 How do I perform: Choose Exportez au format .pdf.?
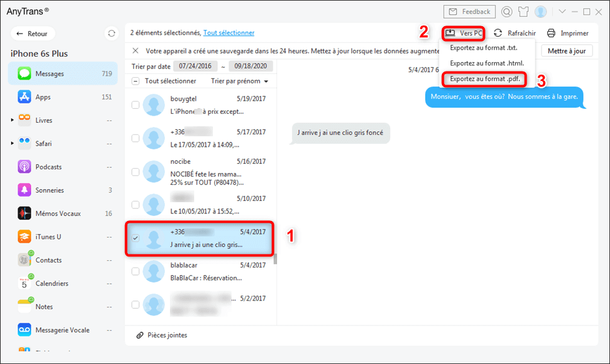(x=485, y=79)
